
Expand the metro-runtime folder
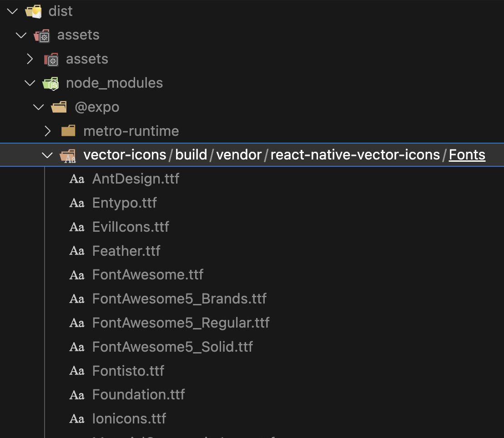[x=47, y=131]
